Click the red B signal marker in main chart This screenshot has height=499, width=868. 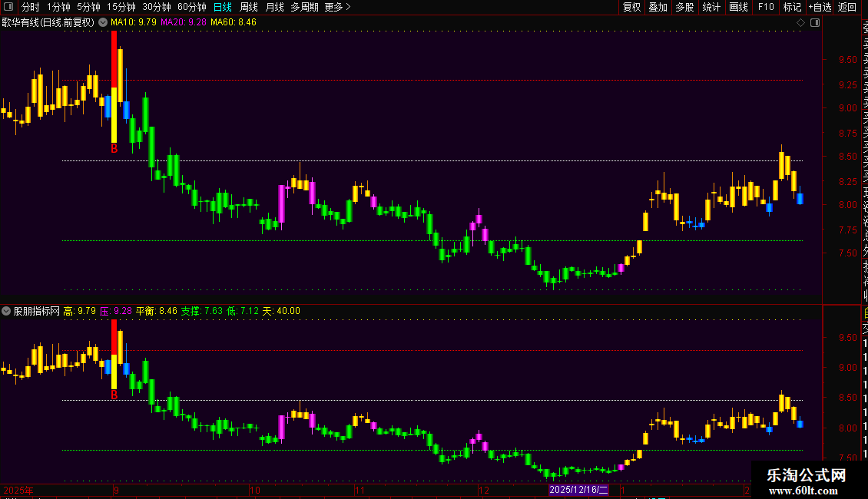tap(114, 149)
